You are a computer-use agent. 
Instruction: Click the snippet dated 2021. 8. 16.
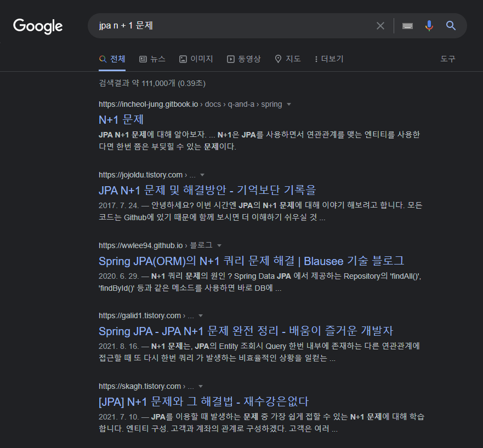(x=259, y=352)
